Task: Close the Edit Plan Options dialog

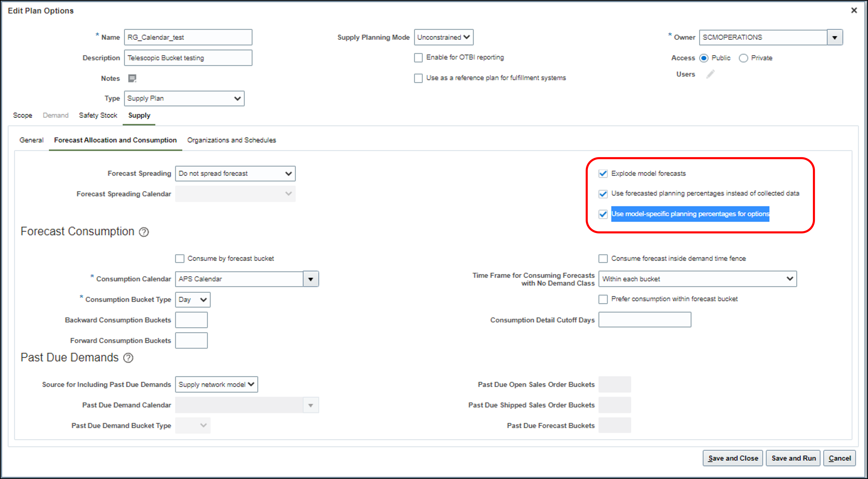Action: tap(854, 11)
